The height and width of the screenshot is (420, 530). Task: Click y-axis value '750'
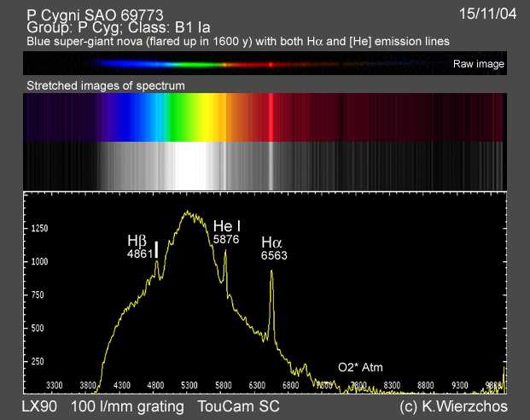(38, 295)
